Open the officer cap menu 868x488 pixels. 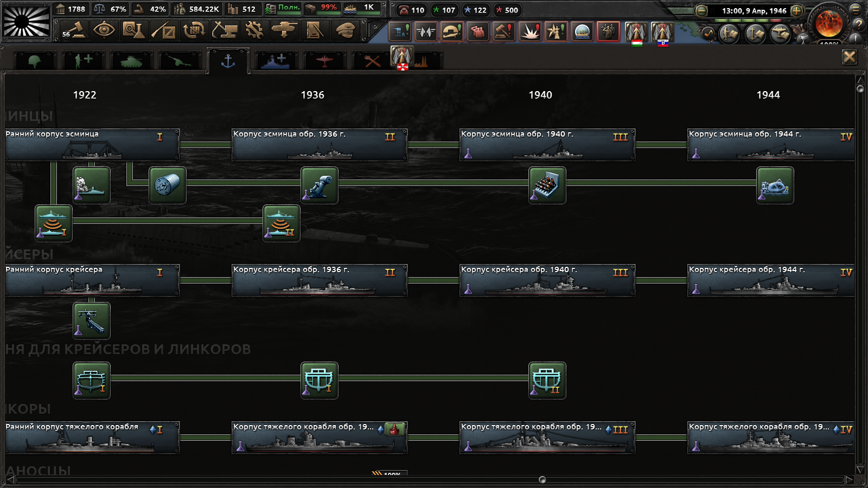coord(345,30)
